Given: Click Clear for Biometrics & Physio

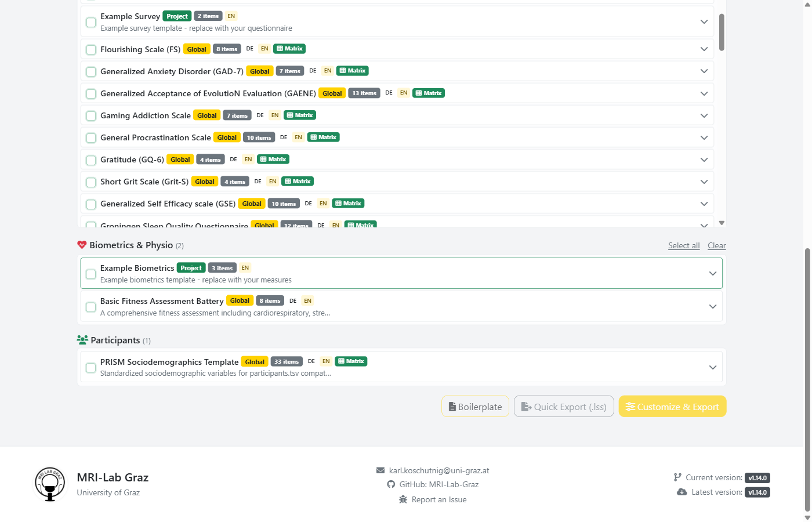Looking at the screenshot, I should (x=717, y=245).
